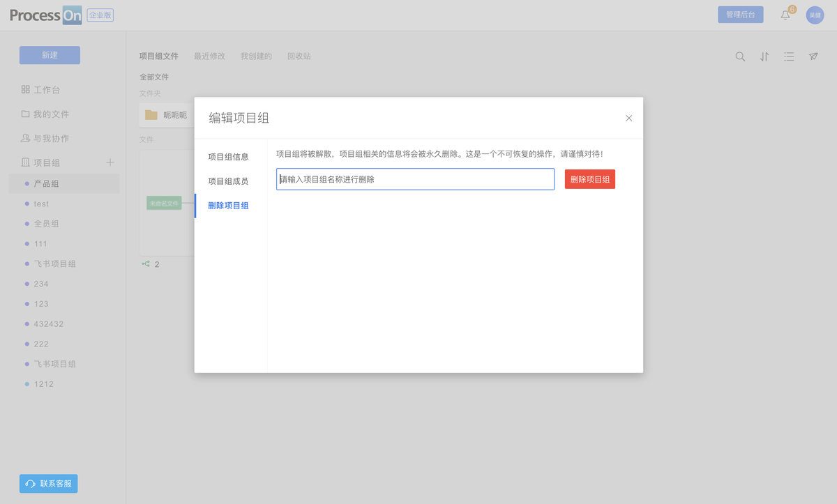The height and width of the screenshot is (504, 837).
Task: Switch to 项目组文件 tab
Action: [x=159, y=56]
